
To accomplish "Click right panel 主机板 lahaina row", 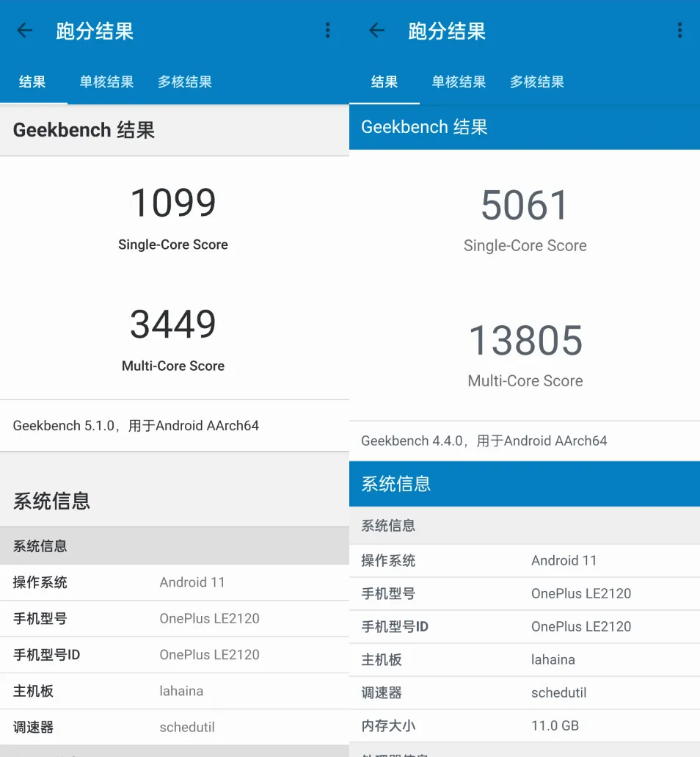I will pyautogui.click(x=525, y=659).
